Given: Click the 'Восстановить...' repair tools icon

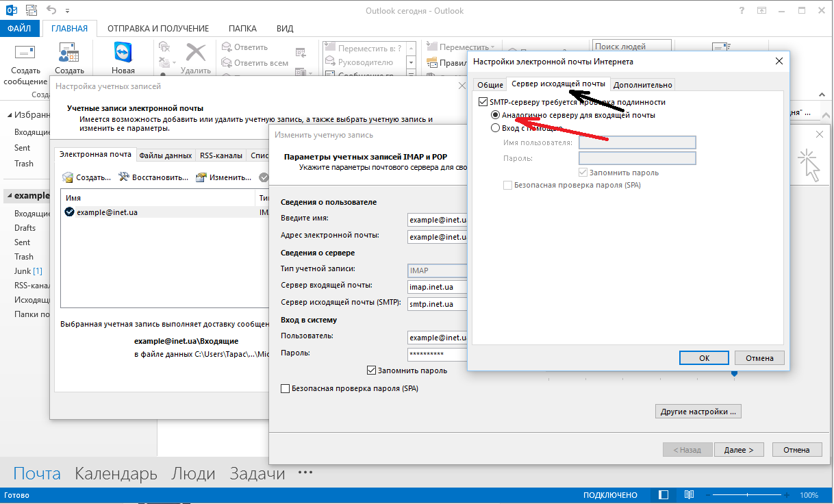Looking at the screenshot, I should [x=124, y=177].
